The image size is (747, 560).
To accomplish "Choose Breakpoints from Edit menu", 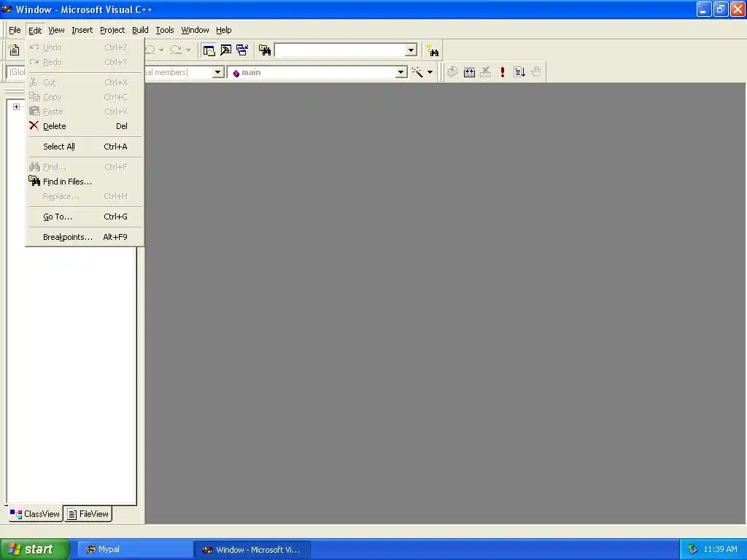I will 85,237.
